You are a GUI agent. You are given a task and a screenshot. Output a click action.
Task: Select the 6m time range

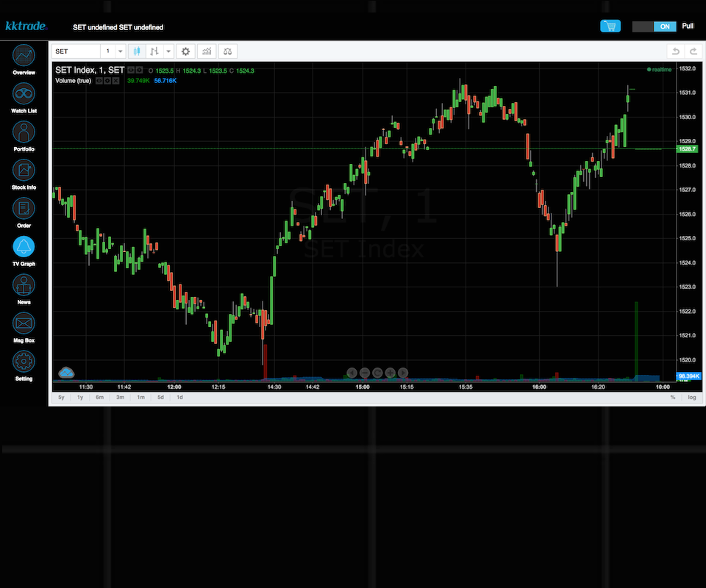tap(99, 397)
